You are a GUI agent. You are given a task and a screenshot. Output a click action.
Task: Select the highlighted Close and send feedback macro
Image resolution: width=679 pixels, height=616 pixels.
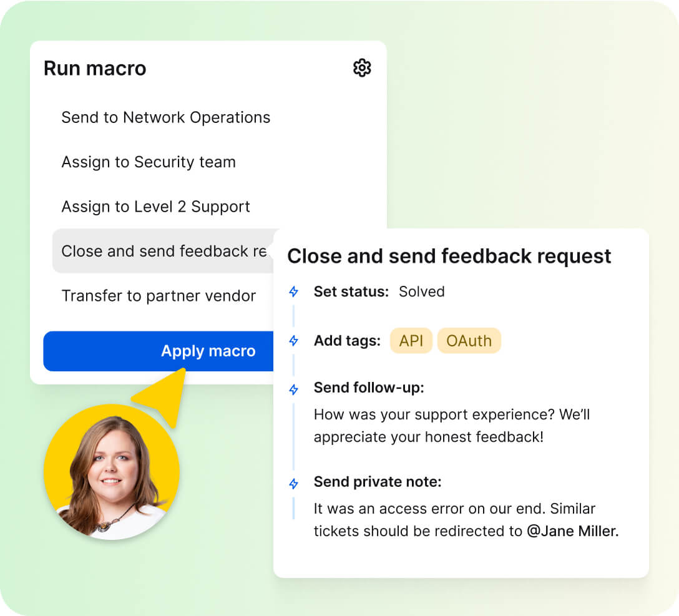click(164, 251)
